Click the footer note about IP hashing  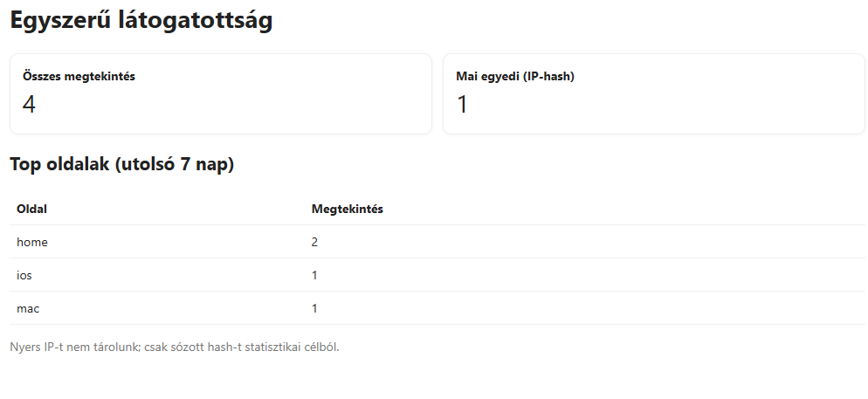pos(174,347)
